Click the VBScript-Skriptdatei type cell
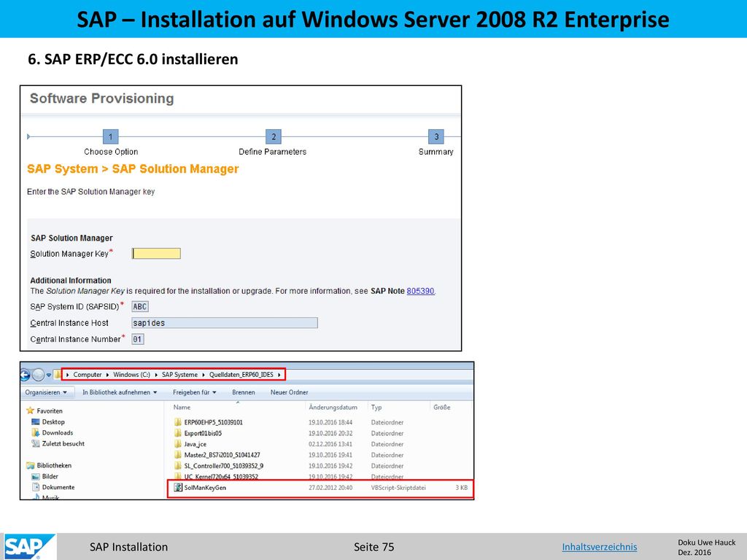 coord(398,488)
